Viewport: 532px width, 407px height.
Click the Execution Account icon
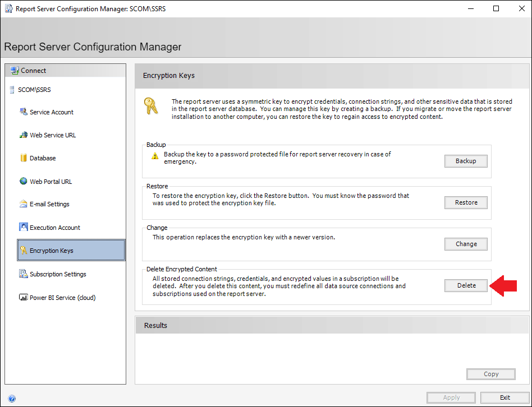click(24, 228)
